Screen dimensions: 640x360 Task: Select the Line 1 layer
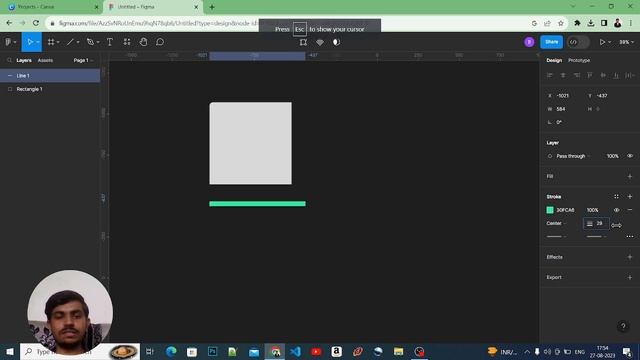(x=50, y=76)
